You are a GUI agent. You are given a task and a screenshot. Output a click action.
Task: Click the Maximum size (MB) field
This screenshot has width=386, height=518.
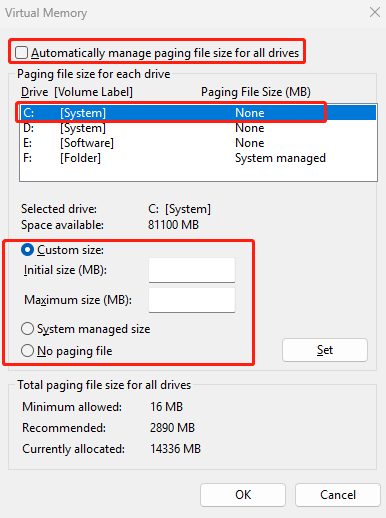pyautogui.click(x=192, y=300)
